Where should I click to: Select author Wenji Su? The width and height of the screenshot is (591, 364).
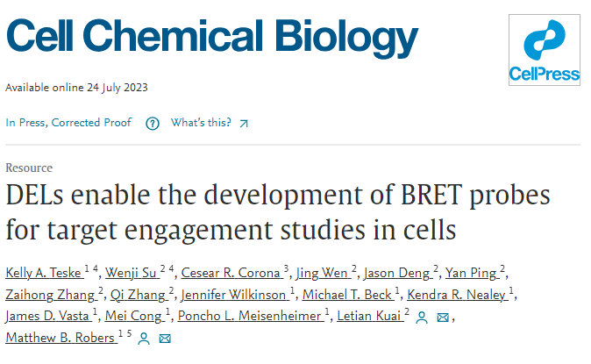(x=132, y=275)
